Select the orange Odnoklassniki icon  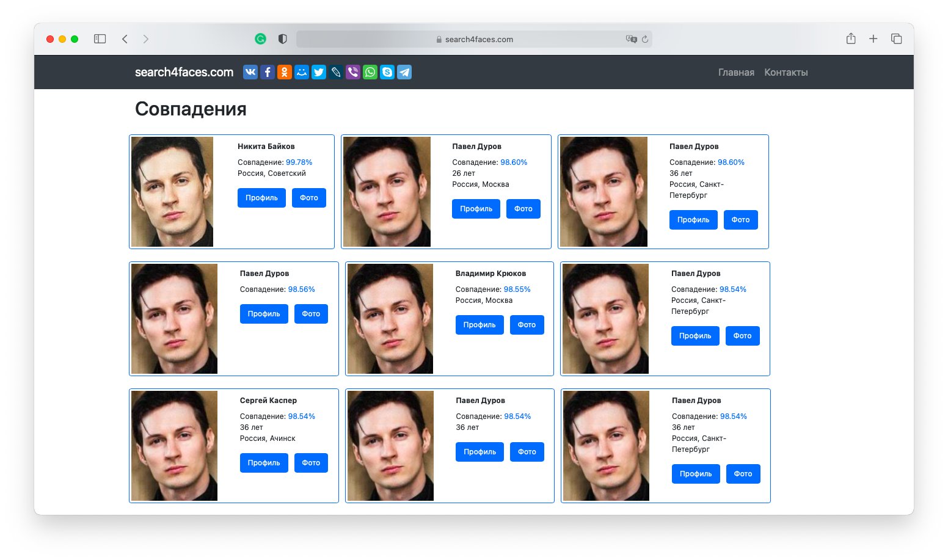tap(284, 72)
